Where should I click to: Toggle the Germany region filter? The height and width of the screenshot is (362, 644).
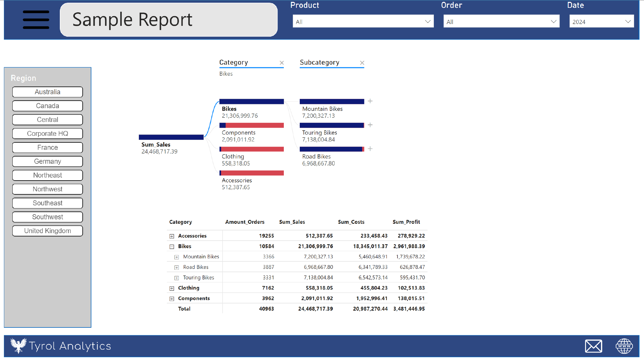pos(48,161)
